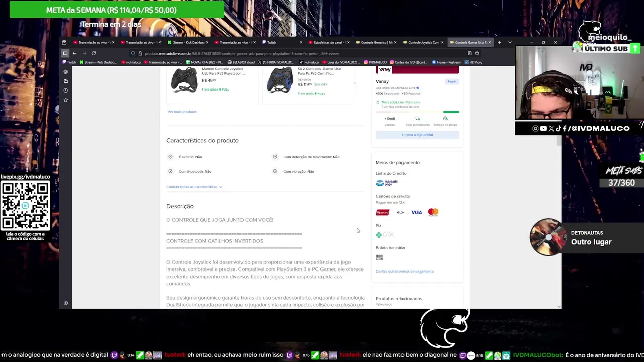Toggle the sidebar panel icon beside the back arrow
The height and width of the screenshot is (362, 644).
65,53
